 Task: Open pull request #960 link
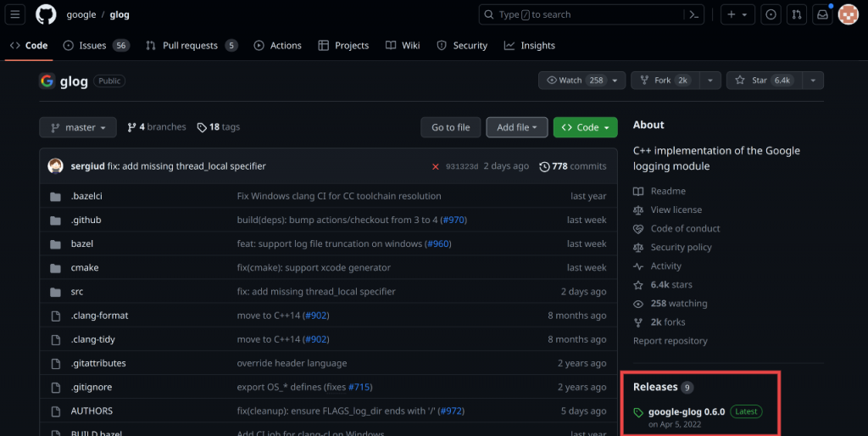click(438, 243)
